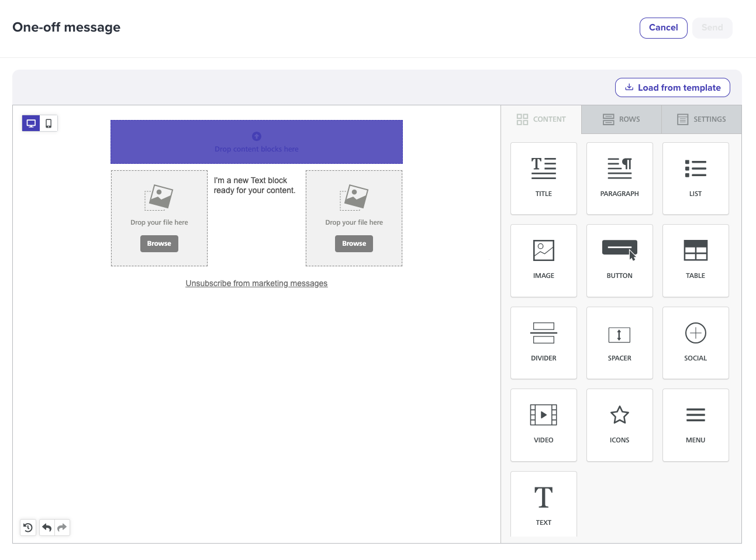Add an Icons content block

pos(620,425)
